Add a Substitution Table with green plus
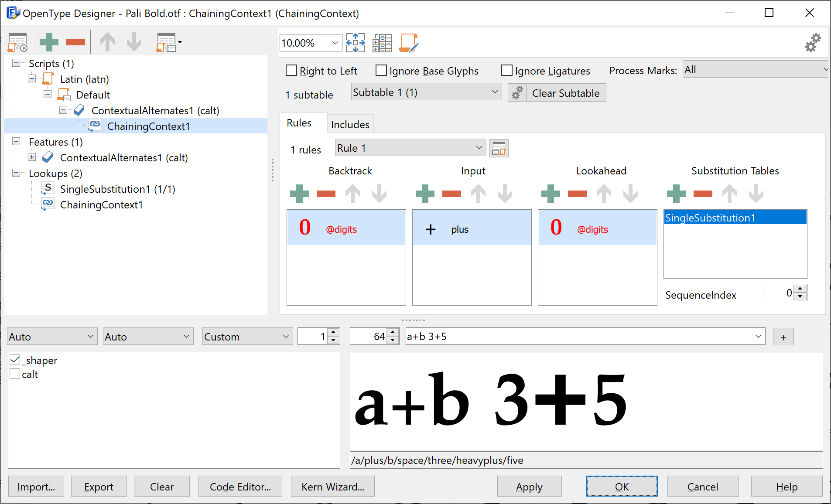Viewport: 831px width, 504px height. point(676,194)
